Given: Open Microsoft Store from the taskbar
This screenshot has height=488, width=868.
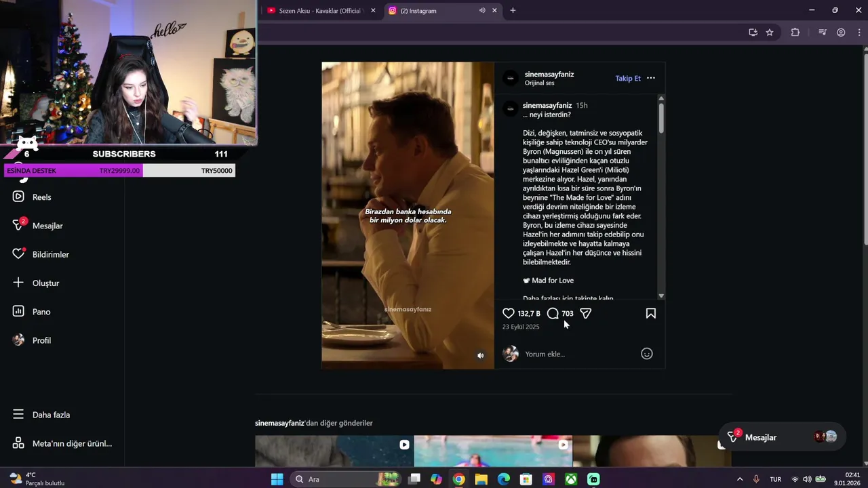Looking at the screenshot, I should (x=526, y=479).
